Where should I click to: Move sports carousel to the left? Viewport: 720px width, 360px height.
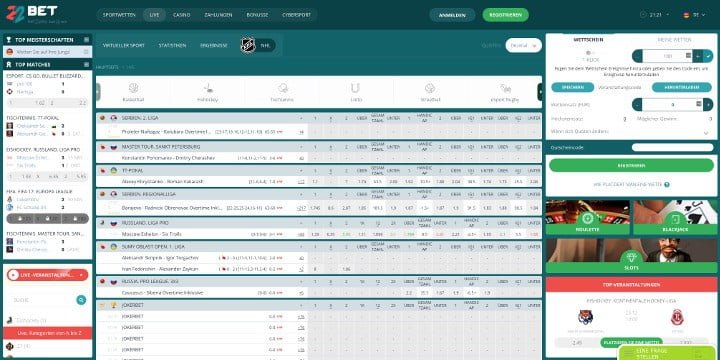pos(98,92)
